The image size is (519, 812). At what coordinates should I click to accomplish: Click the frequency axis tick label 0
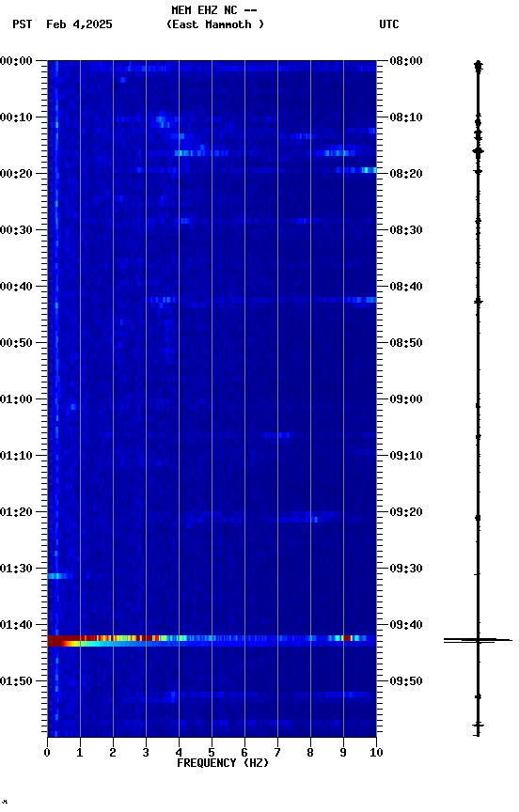(47, 753)
